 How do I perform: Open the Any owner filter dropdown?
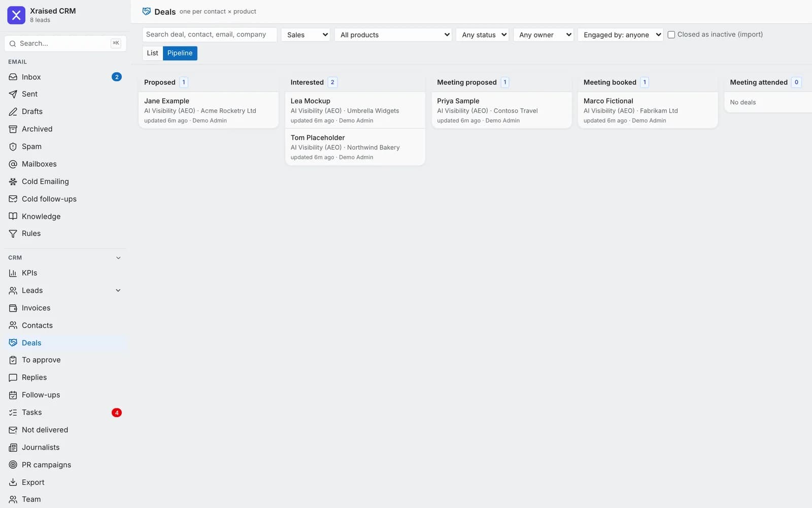pos(544,35)
